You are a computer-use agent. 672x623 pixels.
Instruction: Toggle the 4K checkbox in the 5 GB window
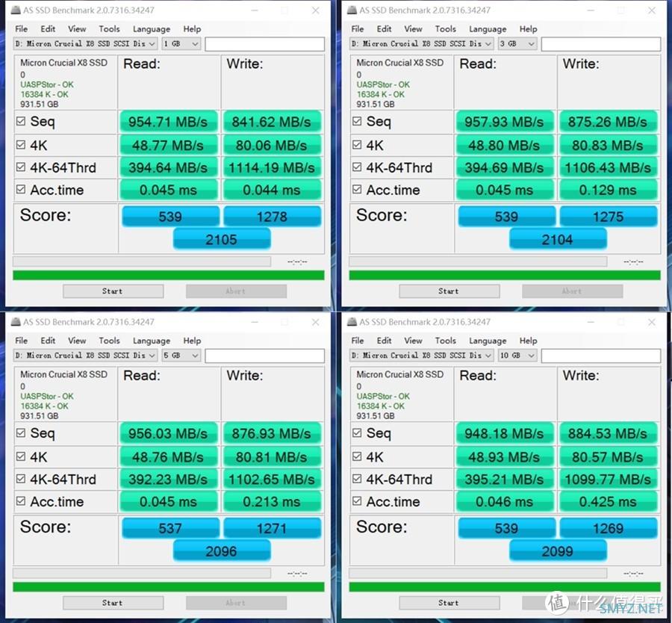21,456
